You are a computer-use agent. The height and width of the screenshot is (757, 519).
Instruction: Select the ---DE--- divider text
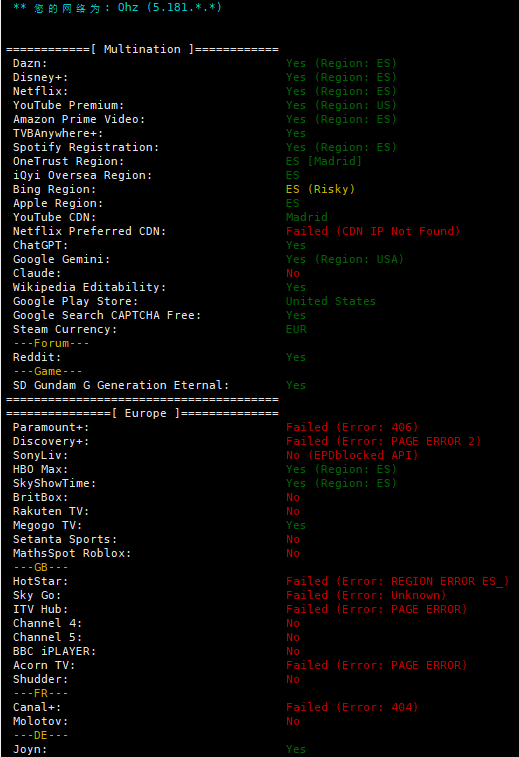click(x=41, y=735)
